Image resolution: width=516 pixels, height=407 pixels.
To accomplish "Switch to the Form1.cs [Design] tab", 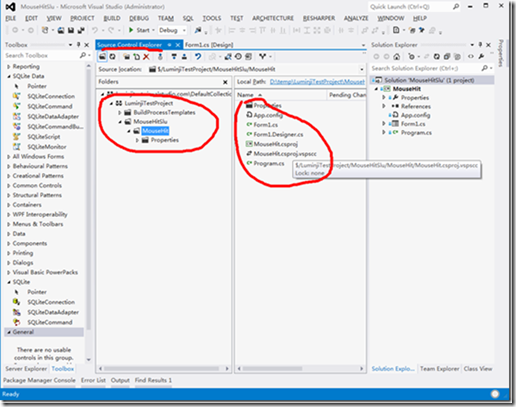I will coord(209,45).
